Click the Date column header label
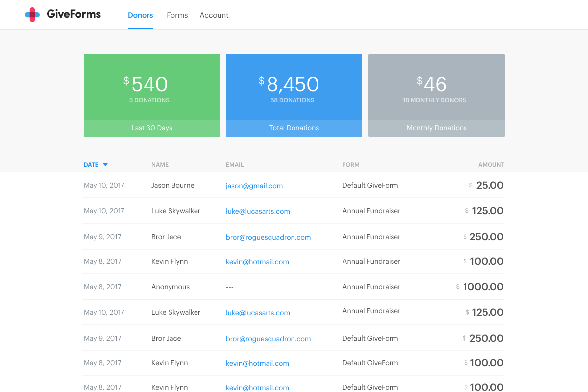Viewport: 588px width, 392px height. coord(91,165)
